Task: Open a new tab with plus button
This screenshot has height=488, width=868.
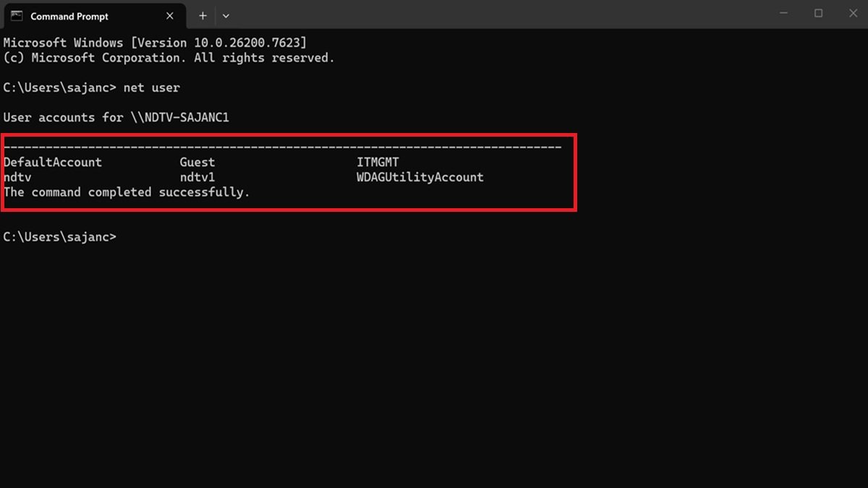Action: coord(203,15)
